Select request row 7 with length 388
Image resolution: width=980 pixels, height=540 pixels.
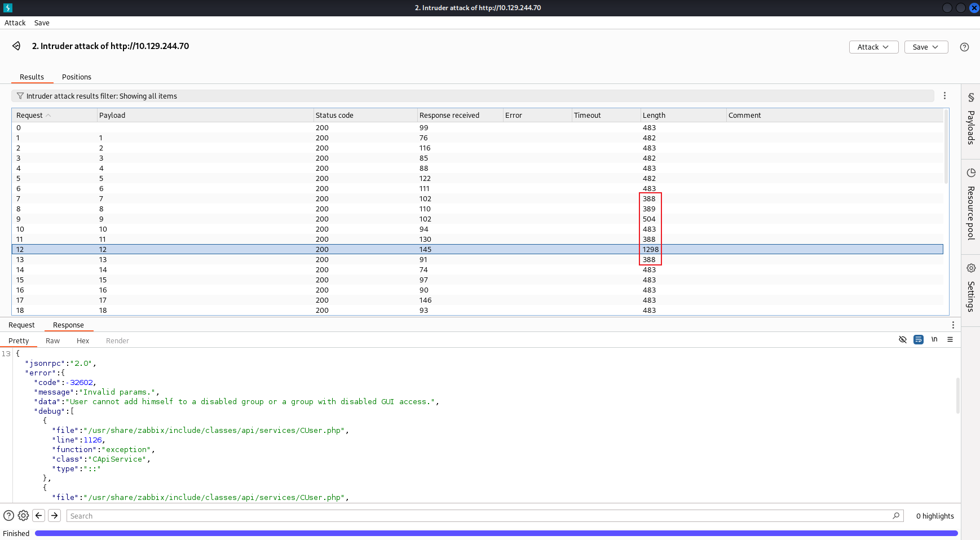(x=477, y=198)
